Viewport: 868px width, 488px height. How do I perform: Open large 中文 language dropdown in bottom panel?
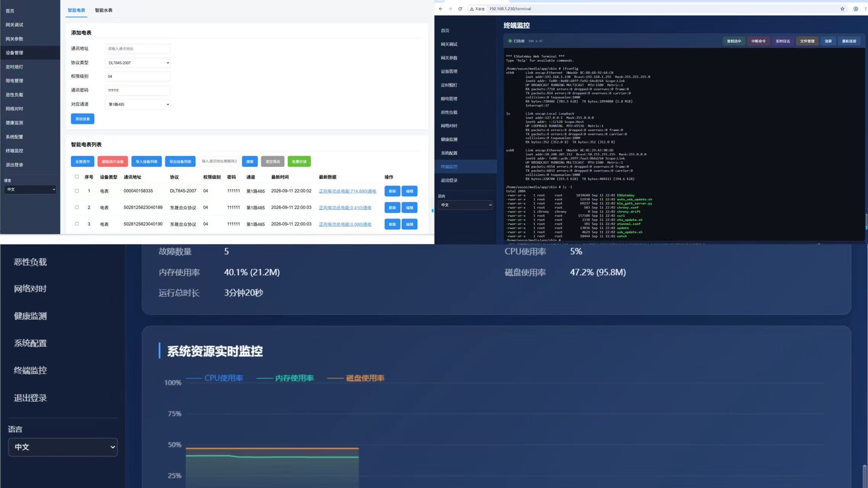[63, 447]
